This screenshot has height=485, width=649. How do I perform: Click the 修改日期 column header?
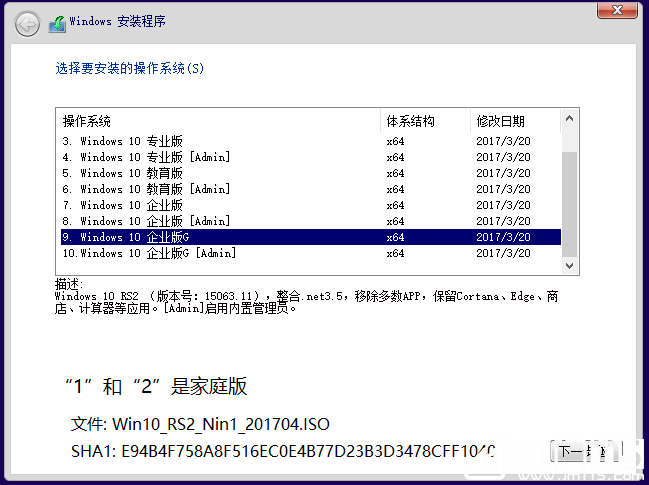coord(515,121)
